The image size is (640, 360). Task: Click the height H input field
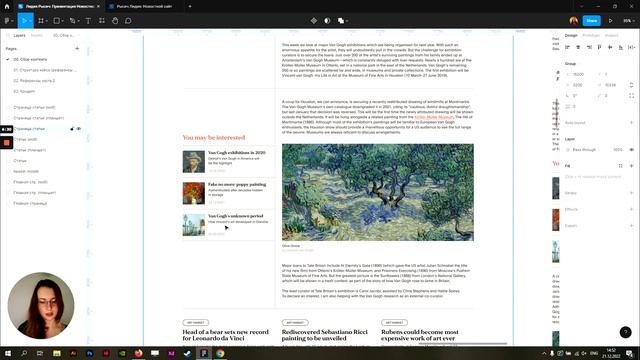click(x=611, y=85)
